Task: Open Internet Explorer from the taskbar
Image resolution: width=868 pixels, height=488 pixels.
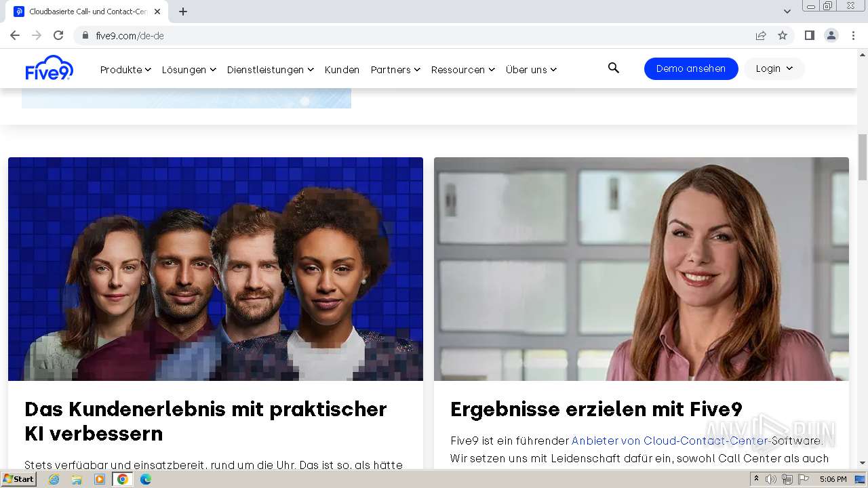Action: pos(54,479)
